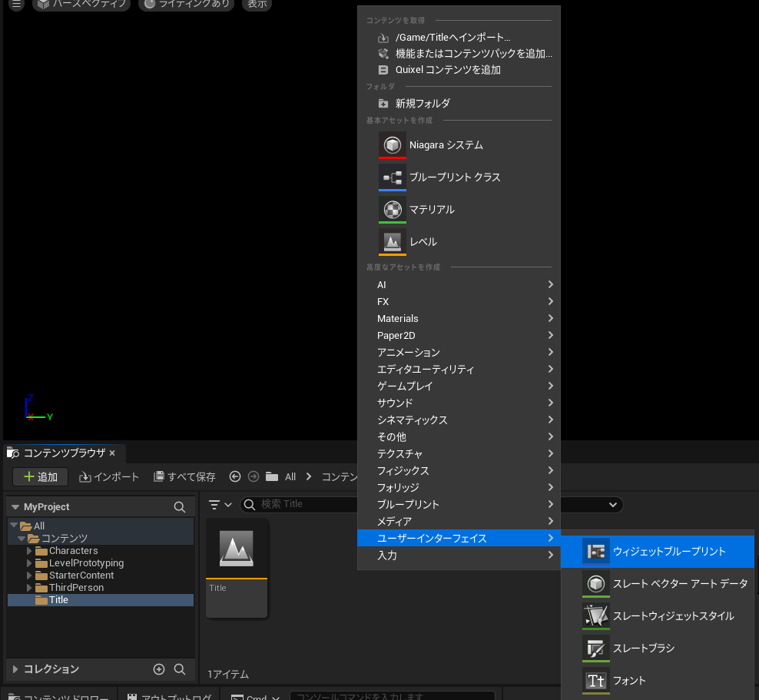Click the All breadcrumb link
This screenshot has height=700, width=759.
(x=290, y=477)
